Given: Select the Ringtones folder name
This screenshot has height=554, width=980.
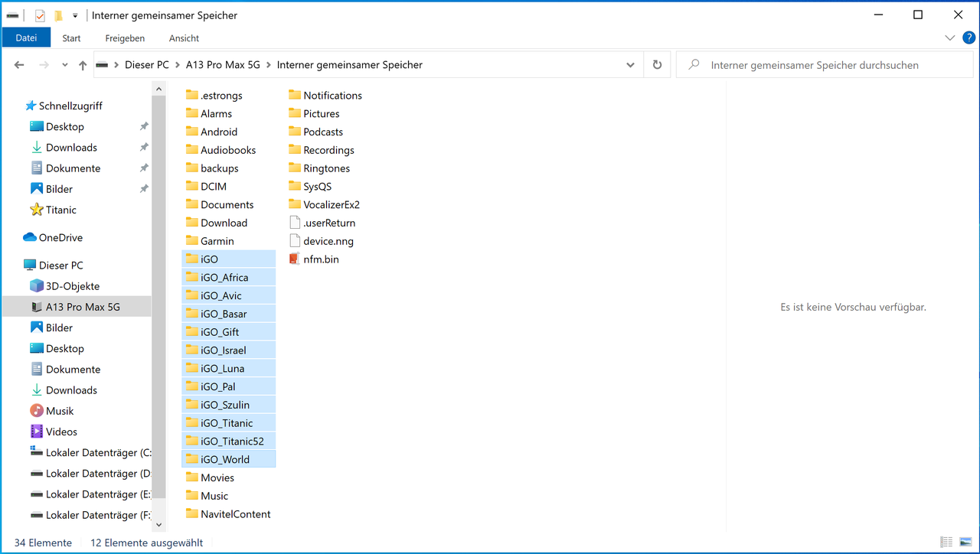Looking at the screenshot, I should click(327, 168).
